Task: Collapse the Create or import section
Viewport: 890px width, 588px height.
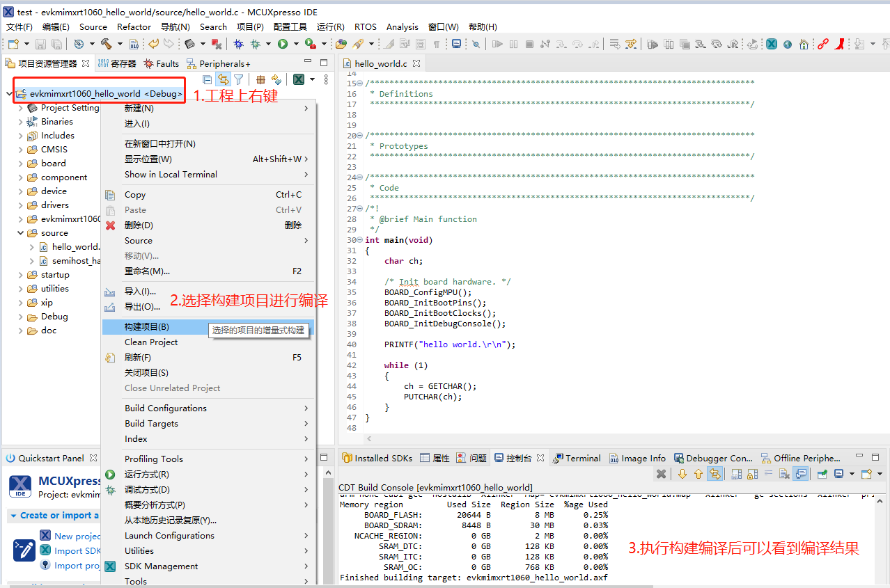Action: (14, 516)
